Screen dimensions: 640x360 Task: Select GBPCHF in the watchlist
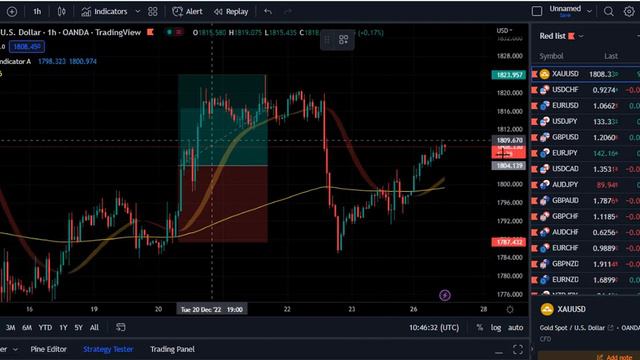pyautogui.click(x=586, y=216)
